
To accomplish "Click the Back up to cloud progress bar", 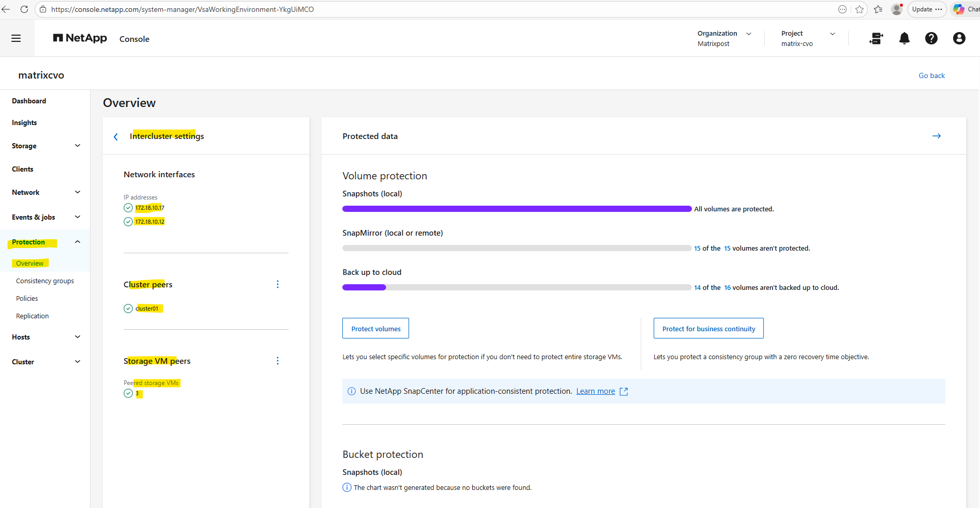I will pos(516,287).
